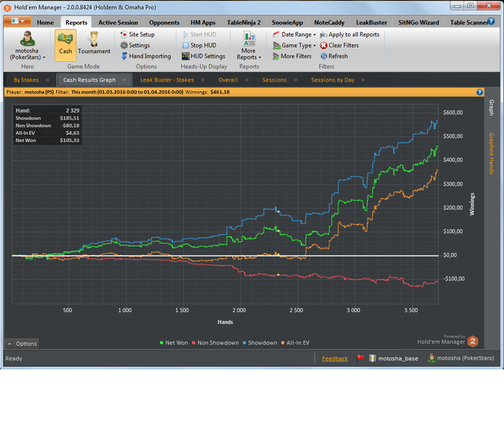Close the Overall tab
Image resolution: width=504 pixels, height=428 pixels.
[246, 80]
